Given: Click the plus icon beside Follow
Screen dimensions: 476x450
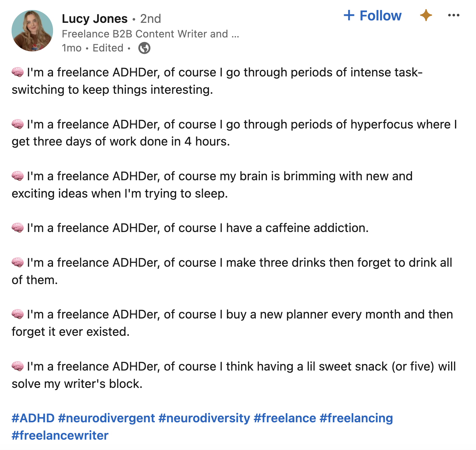Looking at the screenshot, I should pos(350,15).
